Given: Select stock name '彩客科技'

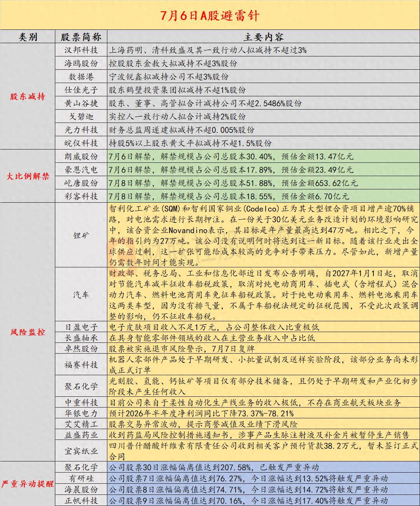Looking at the screenshot, I should pyautogui.click(x=81, y=196).
